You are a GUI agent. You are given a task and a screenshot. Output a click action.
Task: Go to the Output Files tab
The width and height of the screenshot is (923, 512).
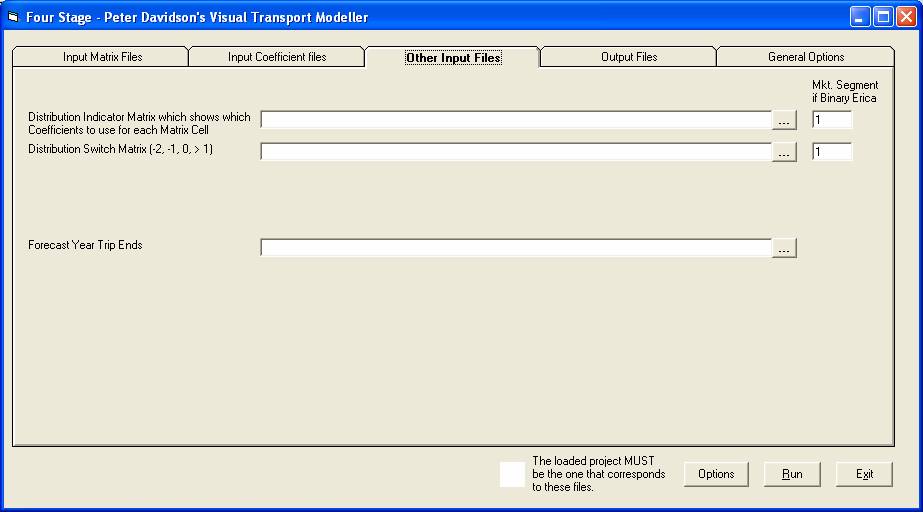coord(629,57)
